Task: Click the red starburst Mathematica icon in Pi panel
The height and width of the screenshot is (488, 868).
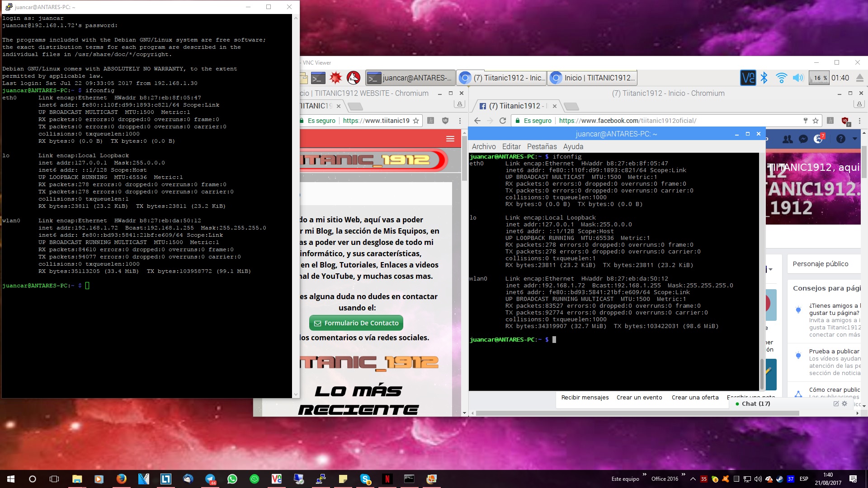Action: tap(335, 78)
